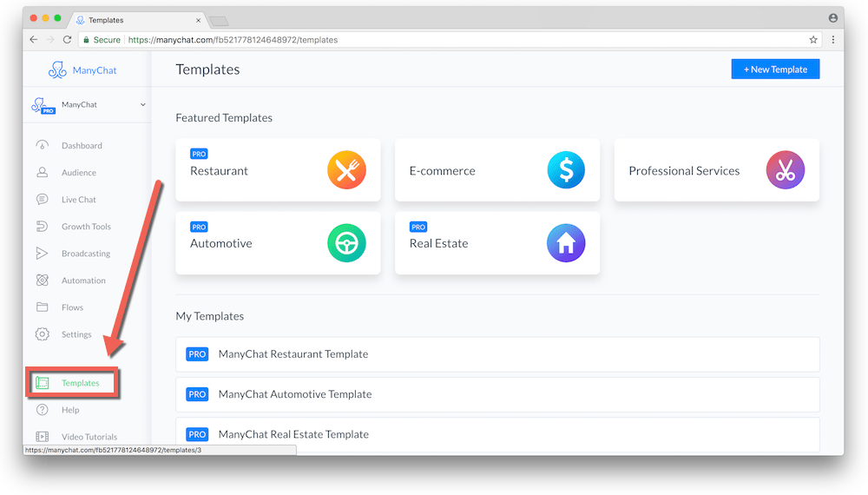The width and height of the screenshot is (868, 495).
Task: Select Broadcasting in the sidebar
Action: pos(86,254)
